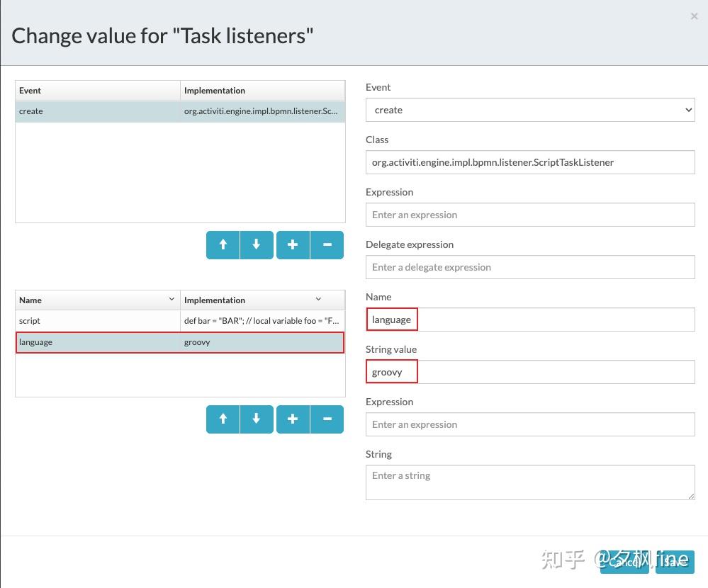Click the Cancel button
The height and width of the screenshot is (588, 708).
[x=624, y=562]
